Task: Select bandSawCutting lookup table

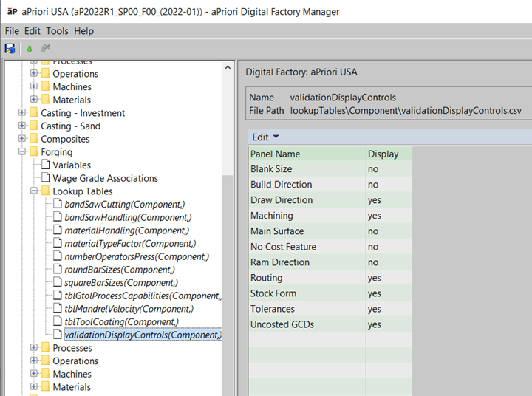Action: pyautogui.click(x=125, y=204)
